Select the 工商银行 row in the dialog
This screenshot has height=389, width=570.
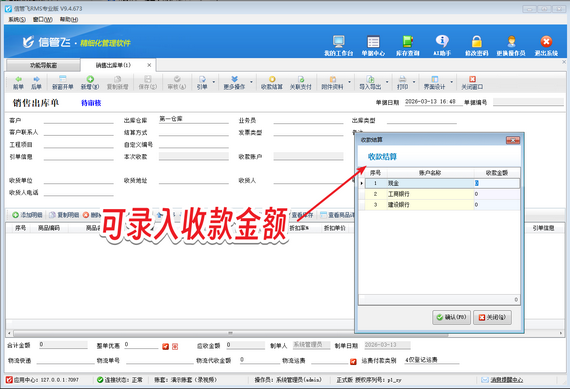tap(439, 194)
